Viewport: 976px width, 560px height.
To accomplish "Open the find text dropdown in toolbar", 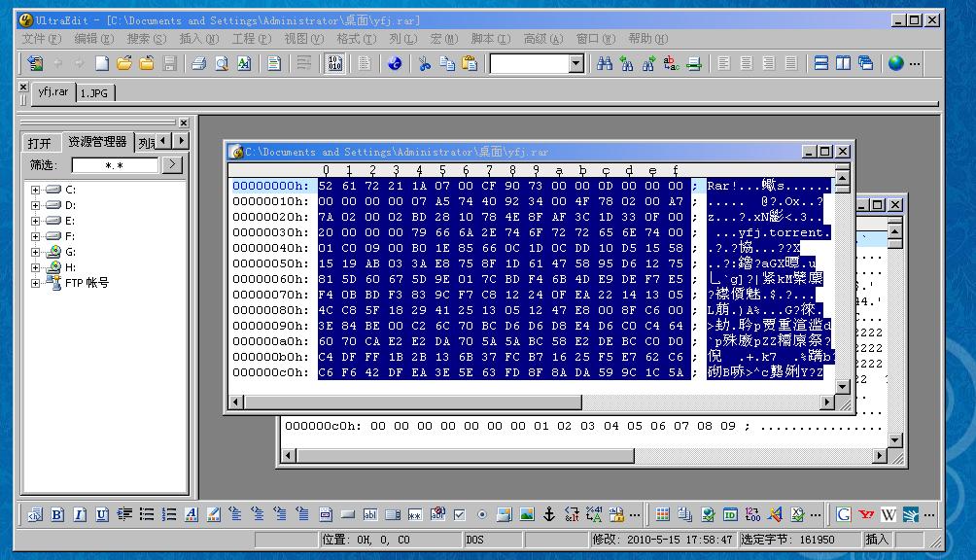I will [x=575, y=63].
